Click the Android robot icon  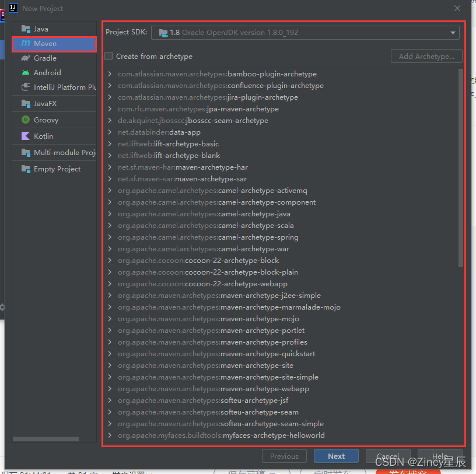26,72
